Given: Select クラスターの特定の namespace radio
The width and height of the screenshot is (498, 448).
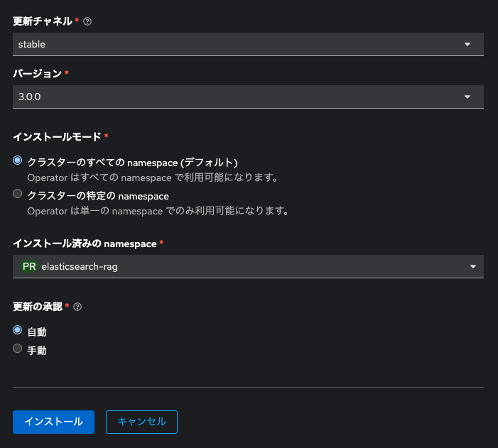Looking at the screenshot, I should tap(18, 194).
